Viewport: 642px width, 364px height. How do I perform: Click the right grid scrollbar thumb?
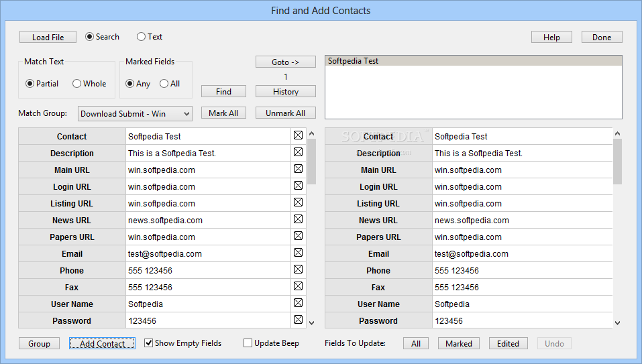617,162
